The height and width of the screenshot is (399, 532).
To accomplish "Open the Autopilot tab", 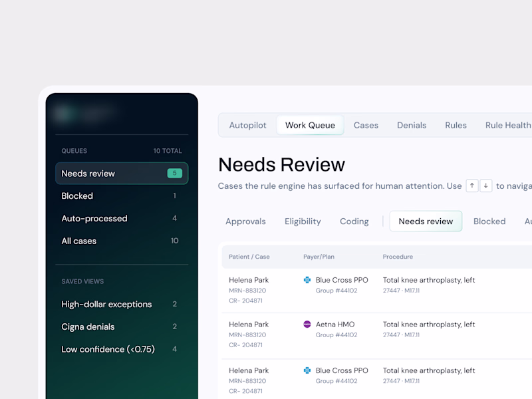I will (247, 125).
